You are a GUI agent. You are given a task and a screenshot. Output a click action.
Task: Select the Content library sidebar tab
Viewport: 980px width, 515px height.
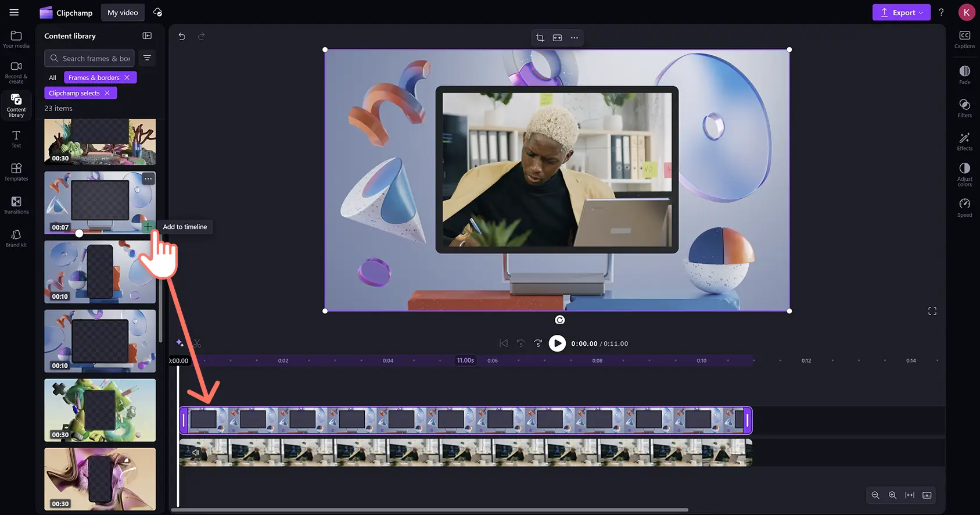point(16,106)
